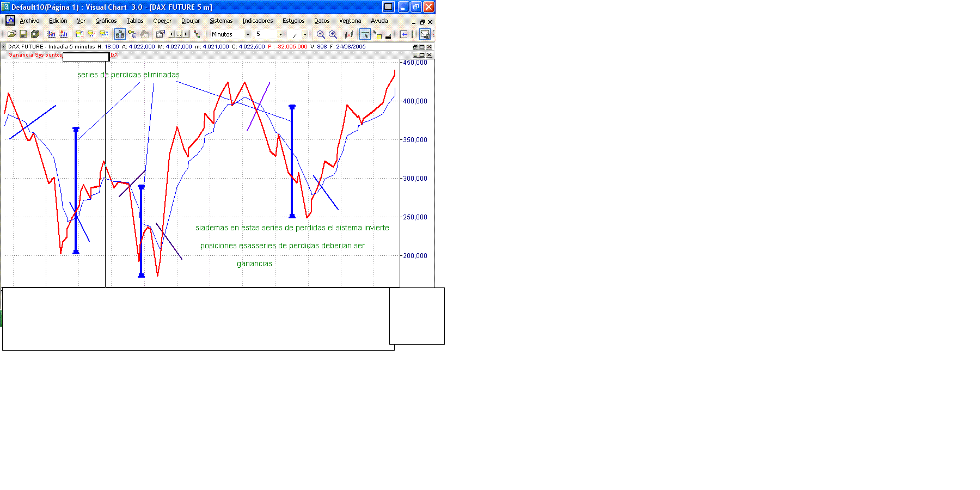This screenshot has height=490, width=980.
Task: Open the Sistemas menu
Action: click(x=221, y=21)
